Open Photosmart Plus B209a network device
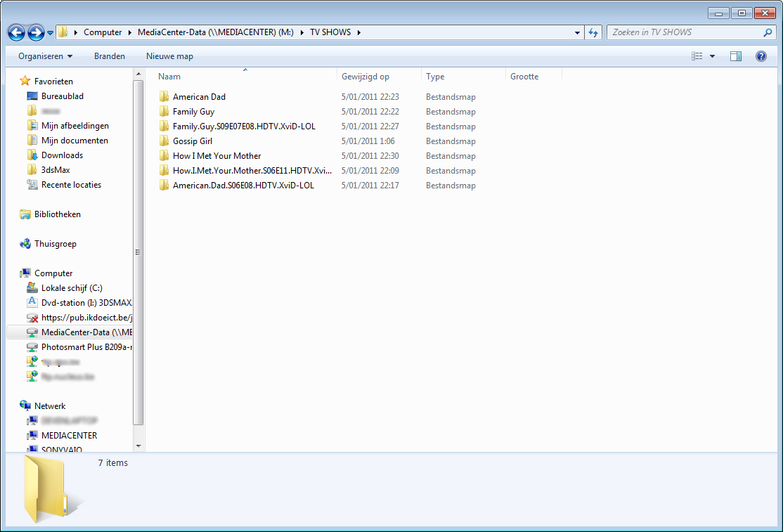This screenshot has height=532, width=783. (86, 347)
